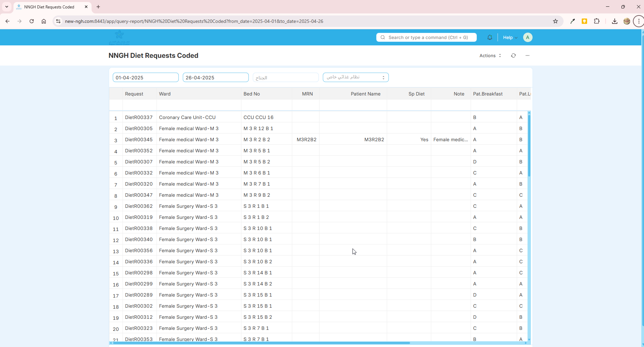Click the ward filter input field
Viewport: 644px width, 347px height.
point(286,77)
